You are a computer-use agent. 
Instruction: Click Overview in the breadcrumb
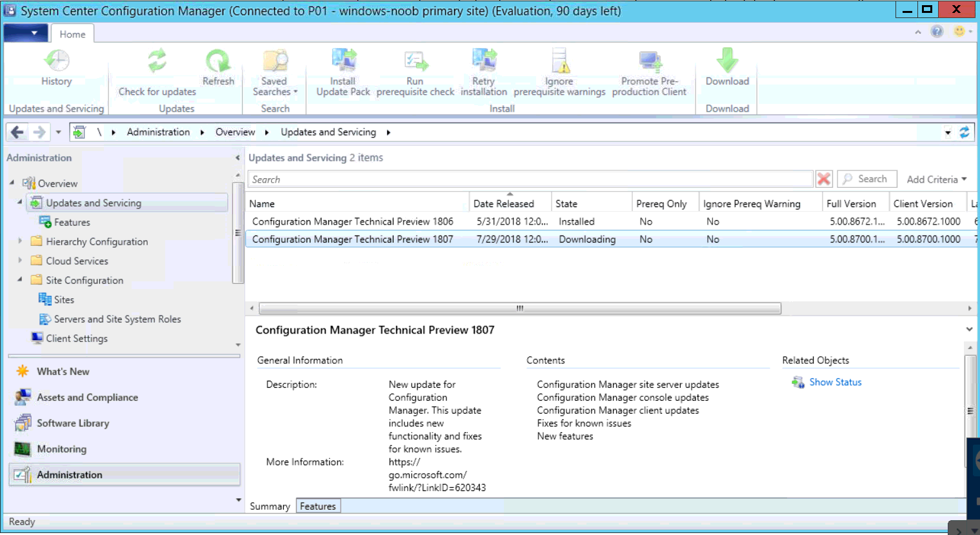[235, 132]
